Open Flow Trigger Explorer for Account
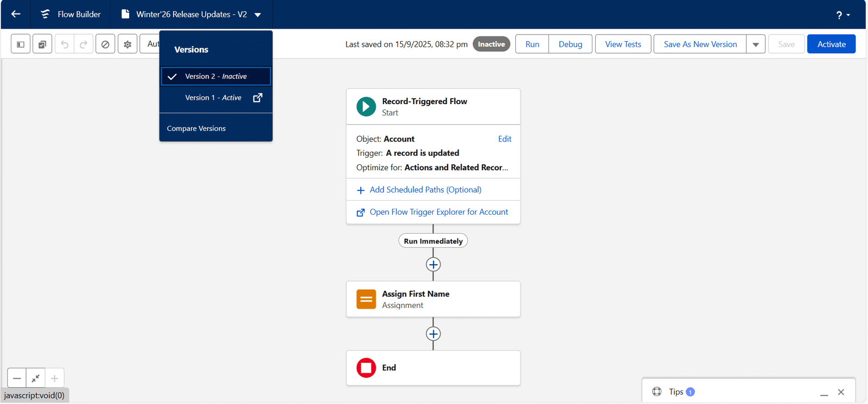868x404 pixels. pos(438,212)
